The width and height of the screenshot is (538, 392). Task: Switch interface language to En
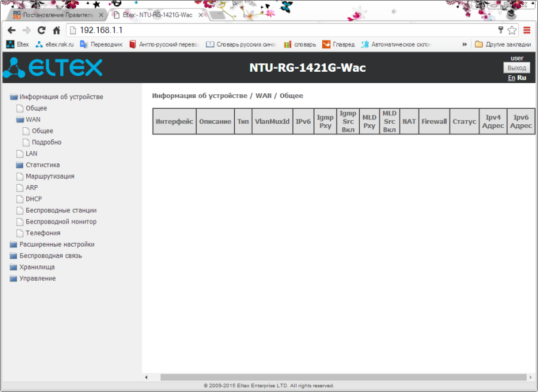pyautogui.click(x=511, y=78)
